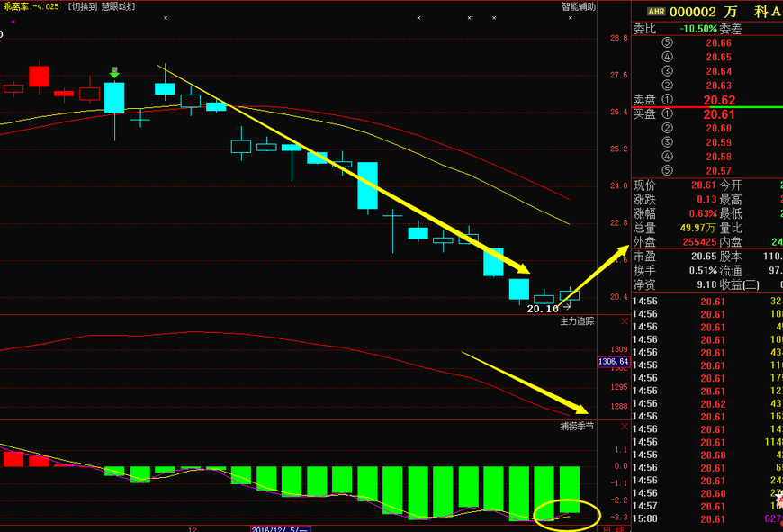
Task: Select ask price 20.66
Action: pos(718,43)
